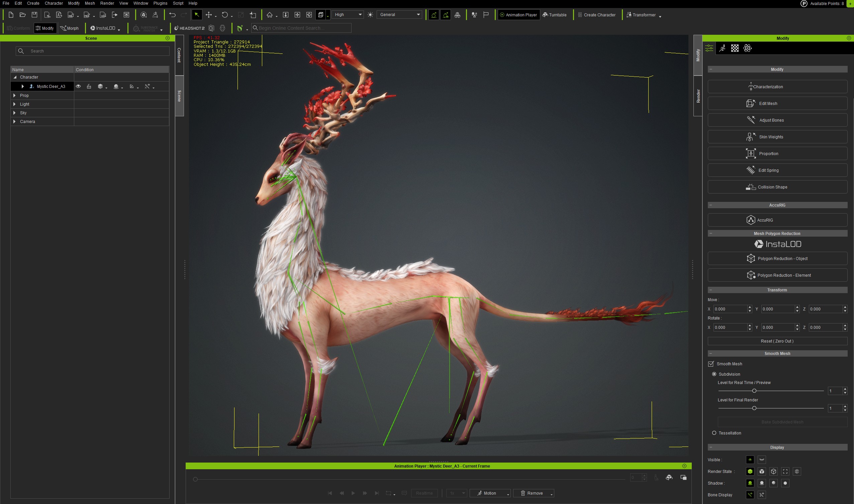Click the Home camera view icon
Viewport: 854px width, 504px height.
tap(270, 15)
